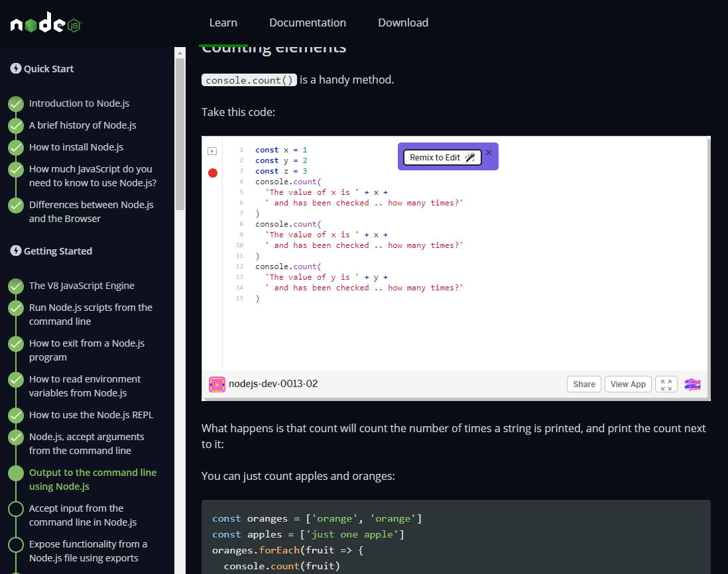Click the Share button
The width and height of the screenshot is (728, 574).
pos(584,384)
